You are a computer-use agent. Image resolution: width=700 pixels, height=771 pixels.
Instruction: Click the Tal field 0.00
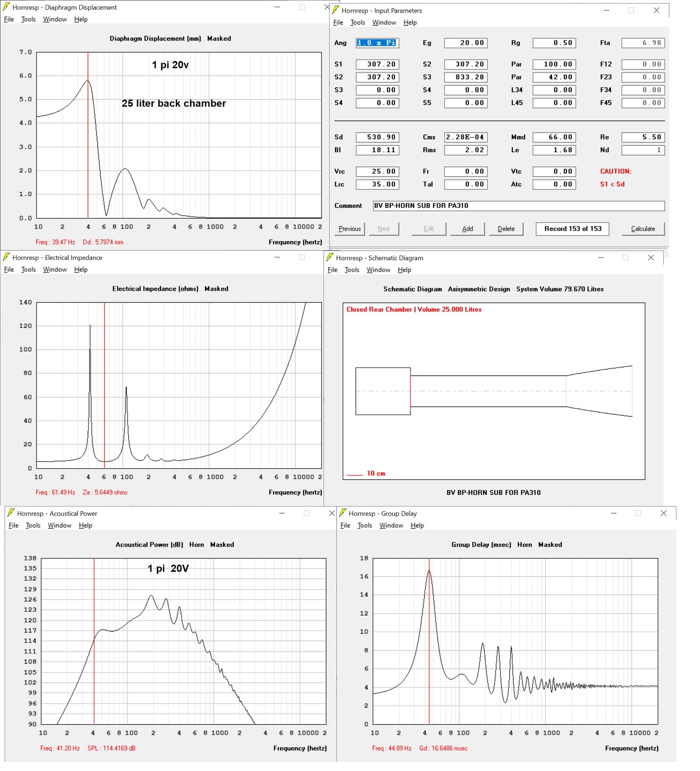click(466, 185)
